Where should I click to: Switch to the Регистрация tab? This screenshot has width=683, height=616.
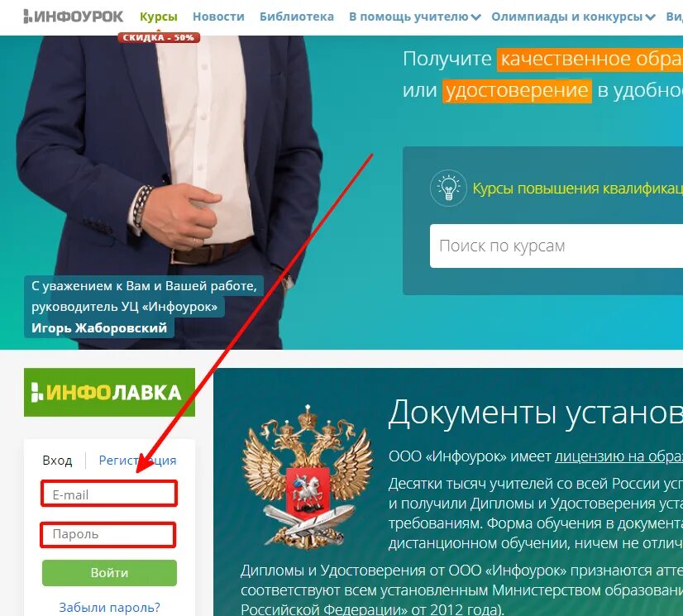click(x=137, y=460)
